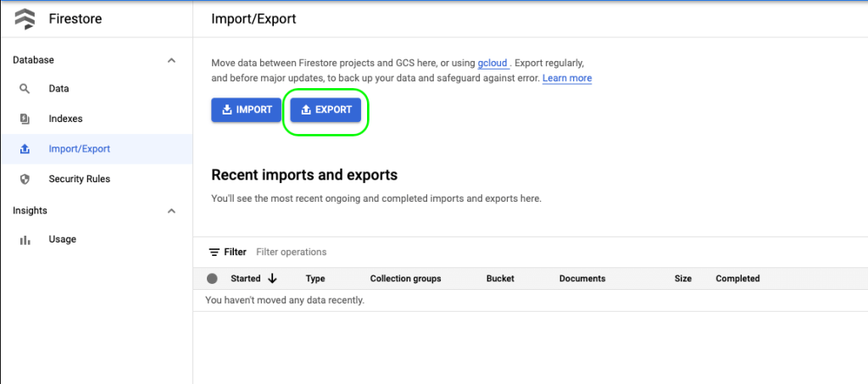Click the Import/Export upload icon in sidebar
Screen dimensions: 868x384
[25, 149]
